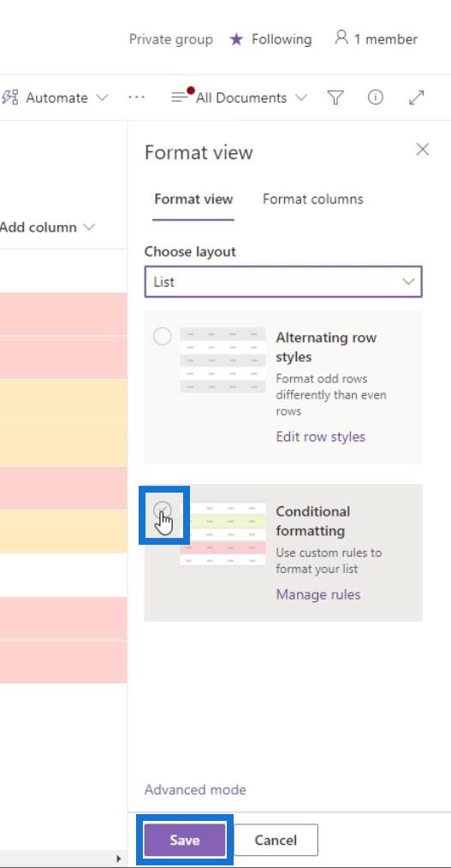
Task: Select the Format view tab
Action: (x=193, y=199)
